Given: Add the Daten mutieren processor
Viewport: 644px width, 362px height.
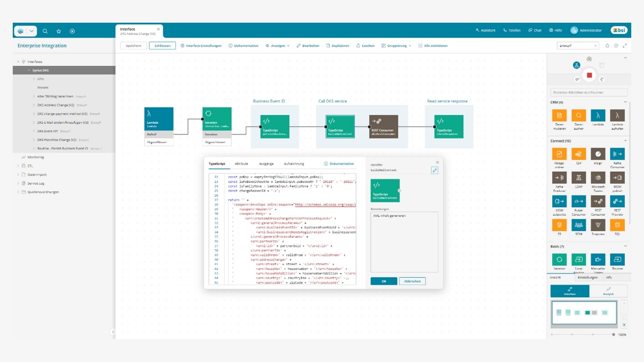Looking at the screenshot, I should [559, 116].
